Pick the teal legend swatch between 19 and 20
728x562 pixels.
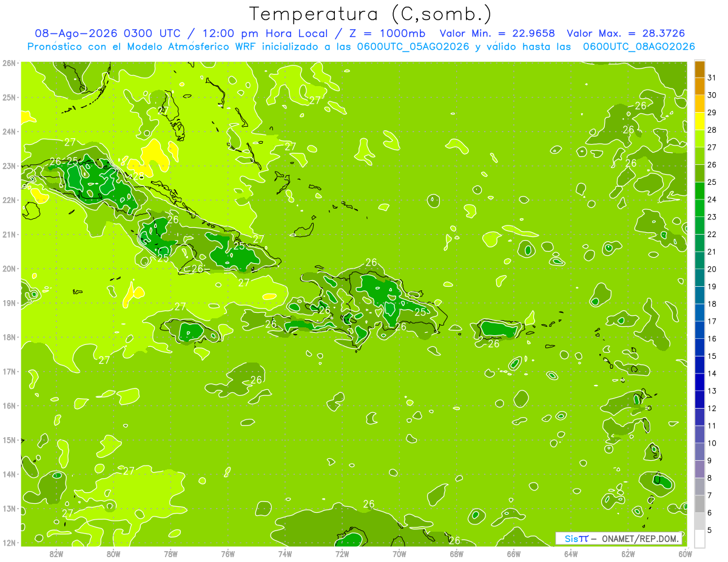(x=699, y=278)
